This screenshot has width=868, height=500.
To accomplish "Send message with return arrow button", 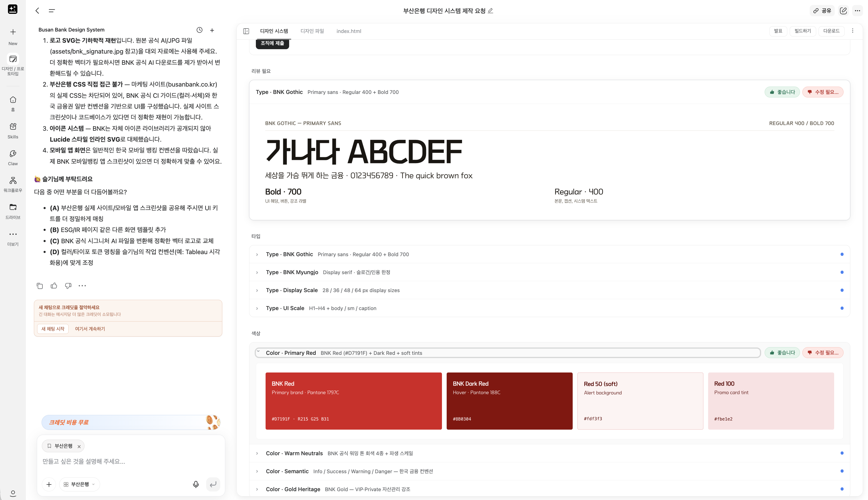I will [x=213, y=484].
